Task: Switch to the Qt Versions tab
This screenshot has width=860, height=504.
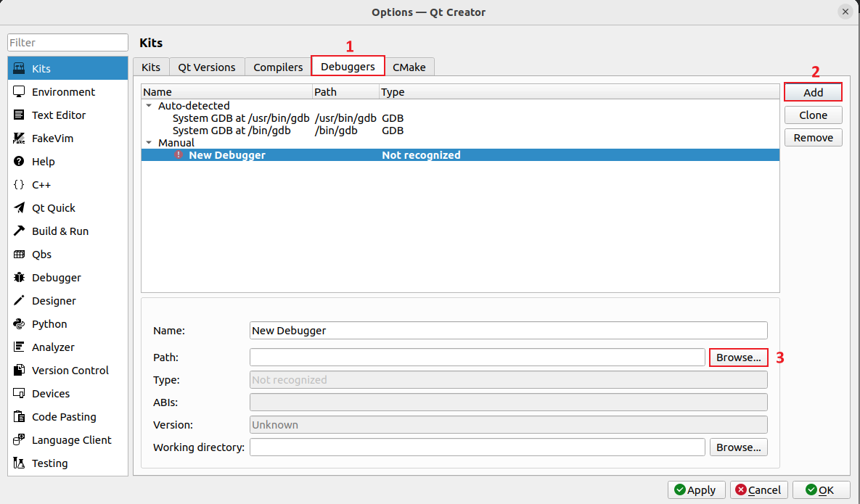Action: (207, 67)
